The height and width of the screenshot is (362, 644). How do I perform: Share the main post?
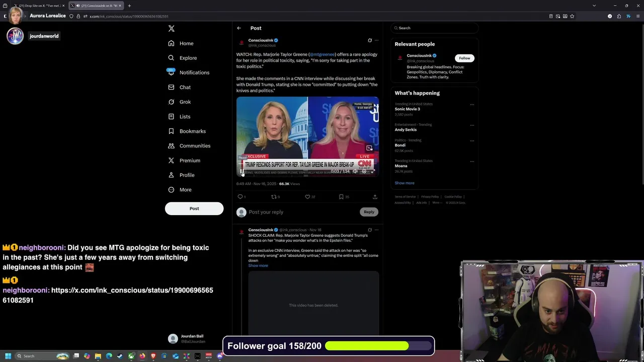coord(375,197)
